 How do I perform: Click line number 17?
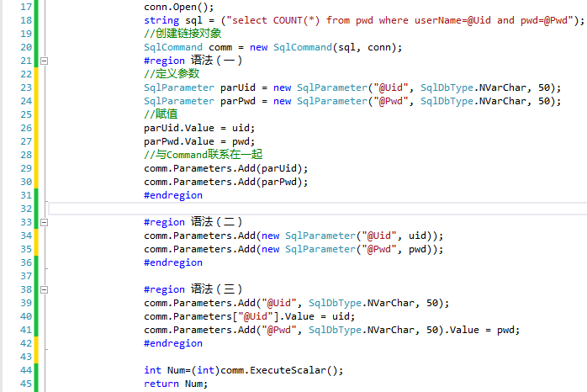click(26, 7)
